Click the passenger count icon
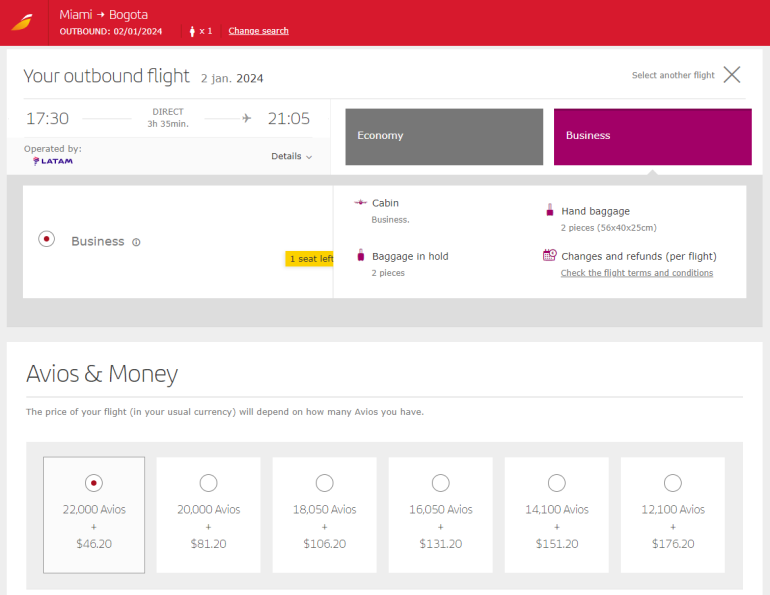Screen dimensions: 770x595 coord(192,31)
